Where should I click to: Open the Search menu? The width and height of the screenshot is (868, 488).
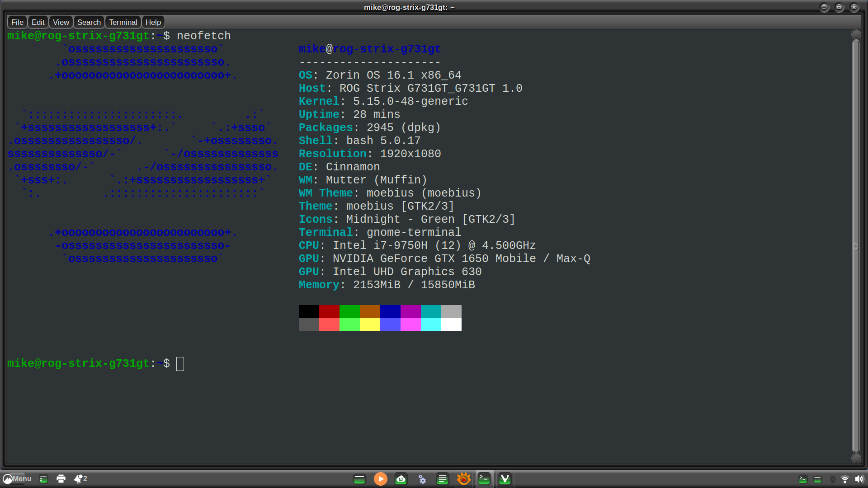(x=89, y=22)
